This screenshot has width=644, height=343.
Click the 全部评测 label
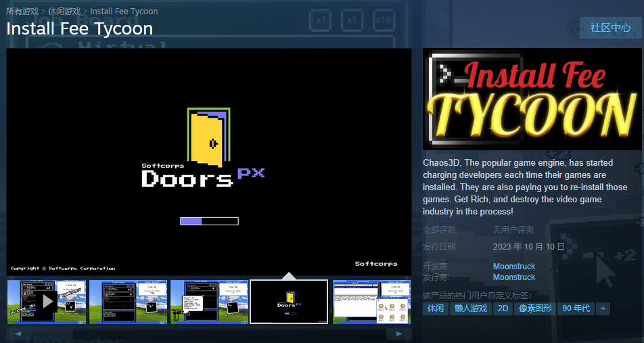pos(440,229)
